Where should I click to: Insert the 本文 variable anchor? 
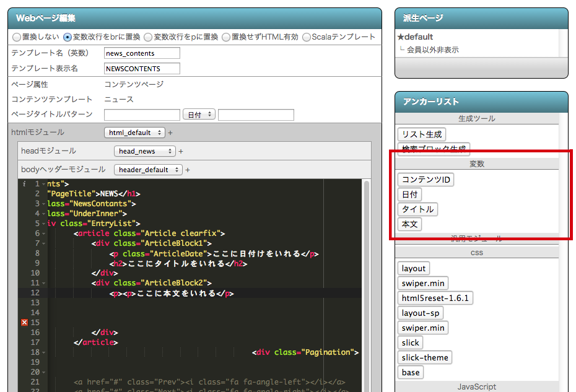click(409, 224)
